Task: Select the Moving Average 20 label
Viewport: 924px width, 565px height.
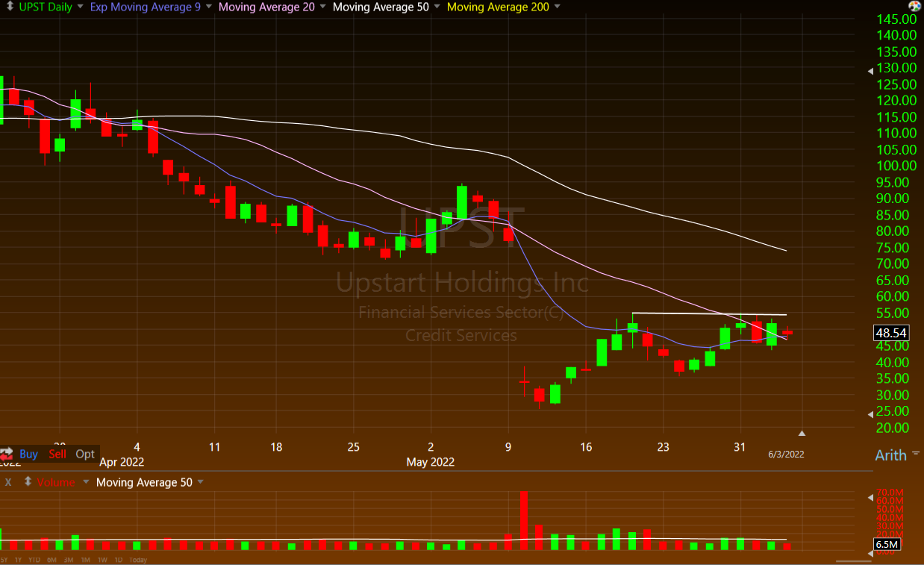Action: tap(266, 7)
